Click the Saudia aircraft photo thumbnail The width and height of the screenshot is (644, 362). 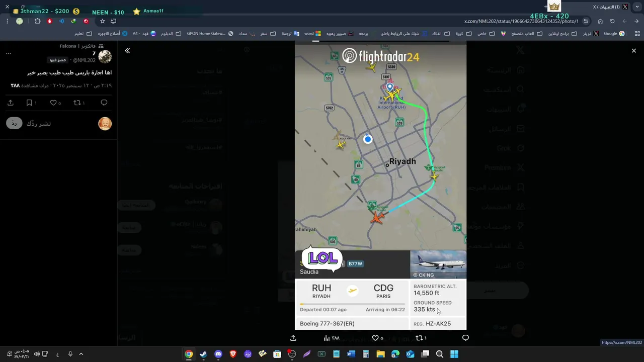pos(438,264)
